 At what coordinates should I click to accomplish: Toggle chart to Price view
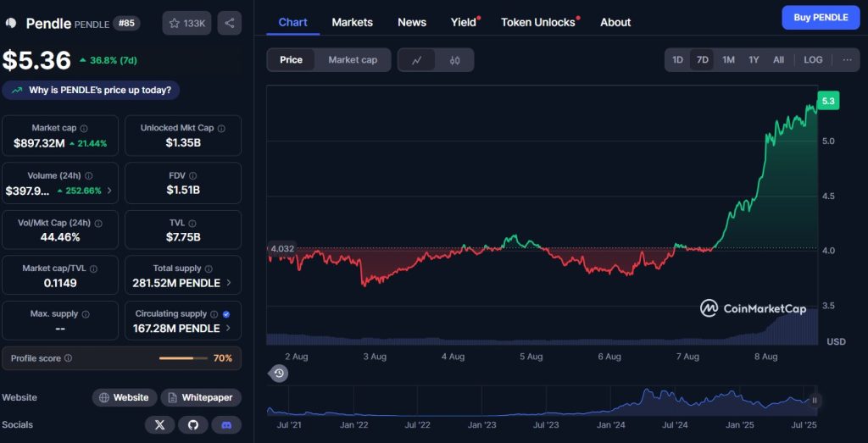click(291, 60)
